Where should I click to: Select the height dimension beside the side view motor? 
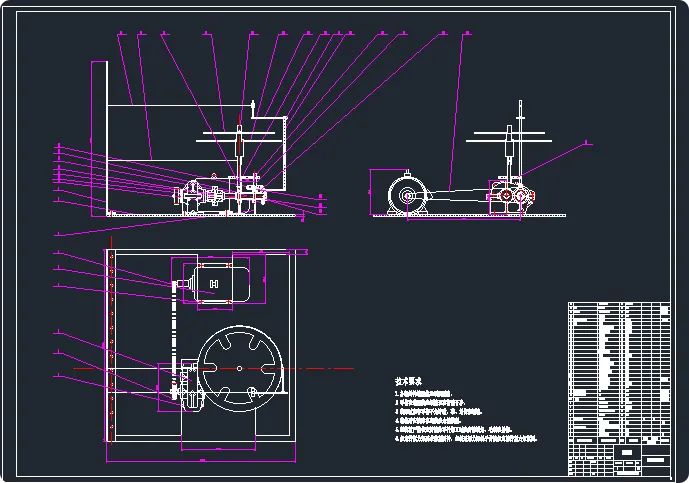pyautogui.click(x=370, y=192)
